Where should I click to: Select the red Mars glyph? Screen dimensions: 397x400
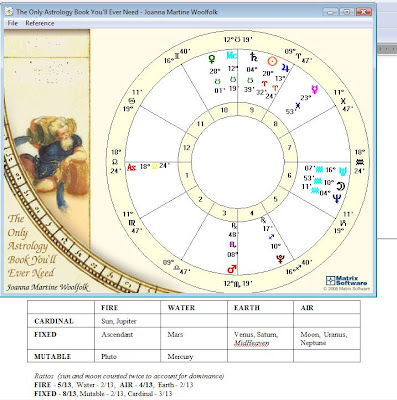tap(232, 269)
